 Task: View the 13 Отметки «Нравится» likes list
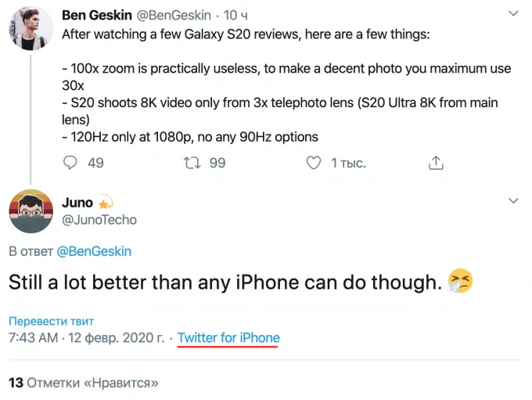[x=84, y=383]
